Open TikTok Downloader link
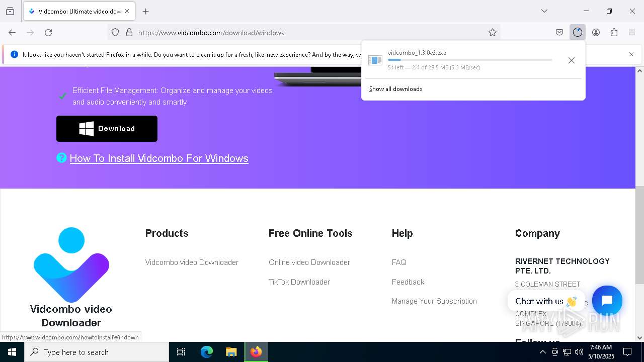 [x=299, y=282]
